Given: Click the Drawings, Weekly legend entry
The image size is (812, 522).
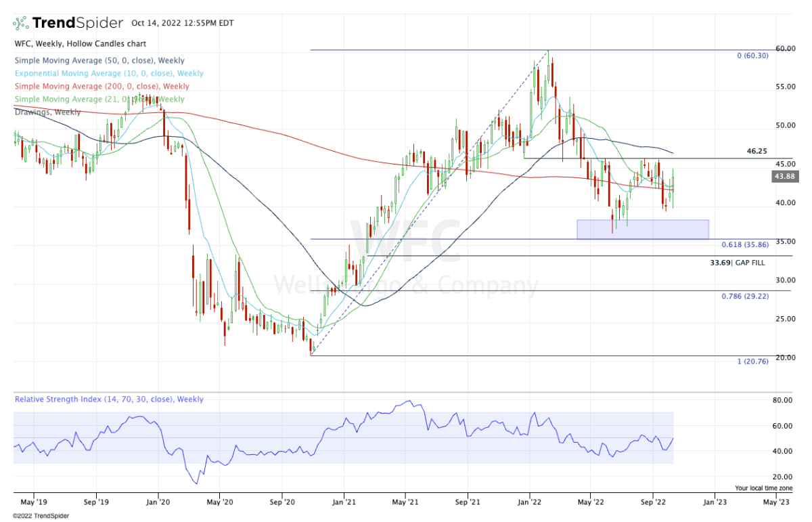Looking at the screenshot, I should pyautogui.click(x=45, y=112).
